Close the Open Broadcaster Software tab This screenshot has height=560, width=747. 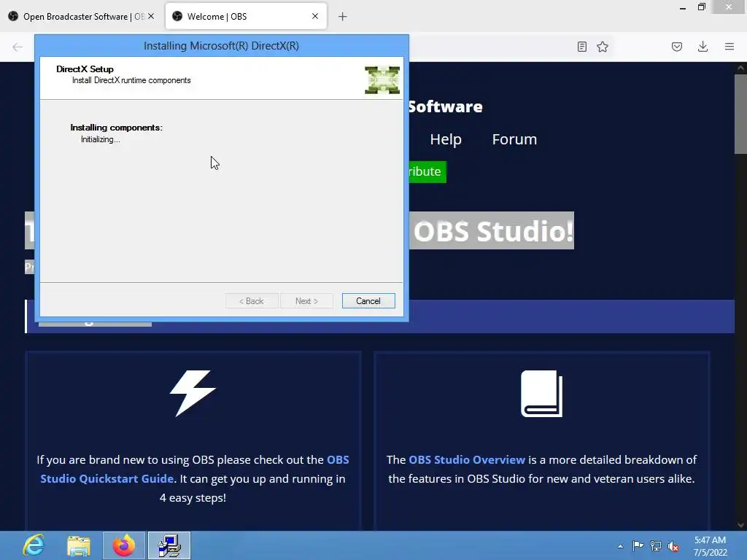pyautogui.click(x=151, y=16)
